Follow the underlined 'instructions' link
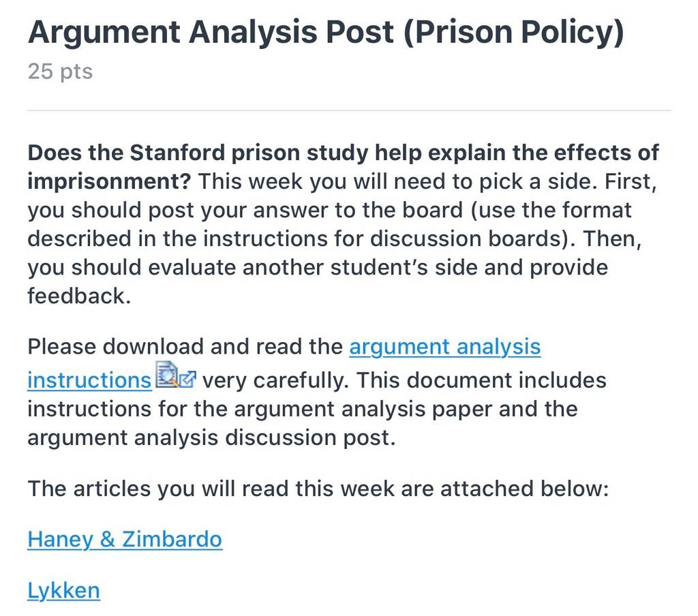Viewport: 698px width, 616px height. click(x=89, y=380)
